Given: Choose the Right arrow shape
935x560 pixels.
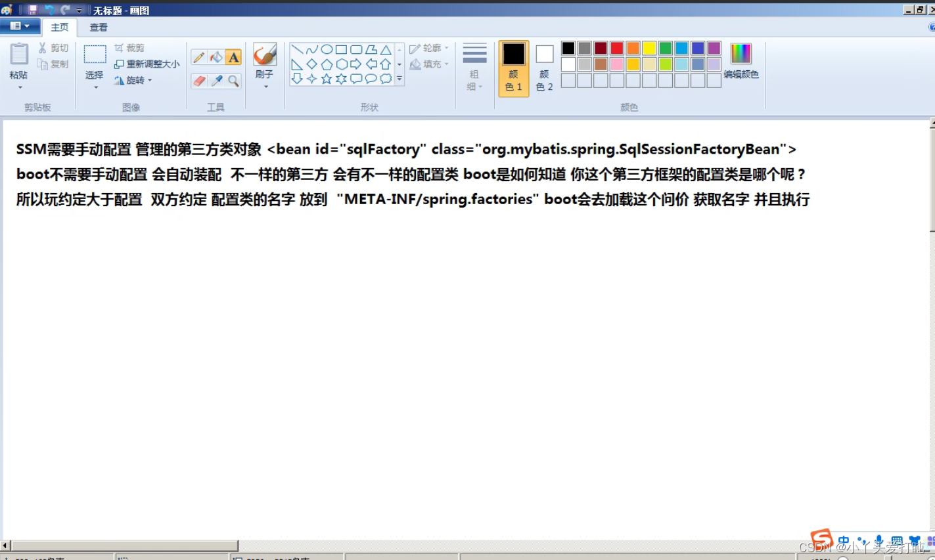Looking at the screenshot, I should click(x=356, y=64).
